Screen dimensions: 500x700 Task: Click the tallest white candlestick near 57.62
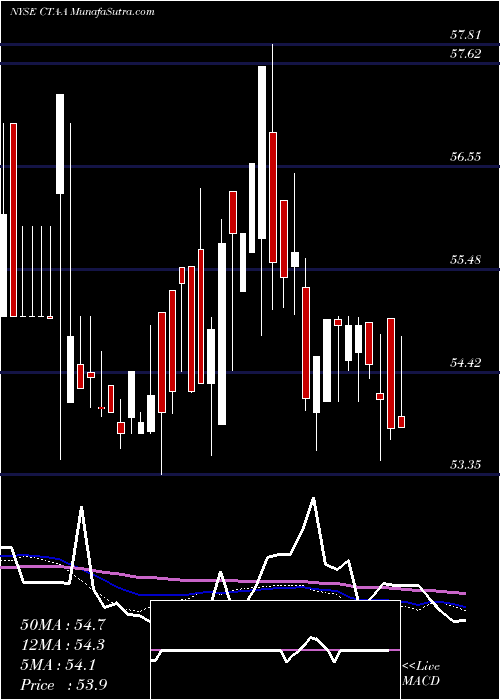[x=262, y=153]
